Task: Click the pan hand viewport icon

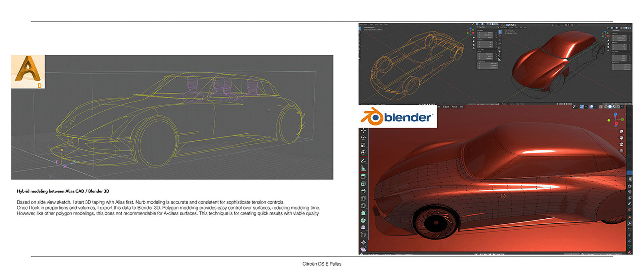Action: click(x=621, y=138)
